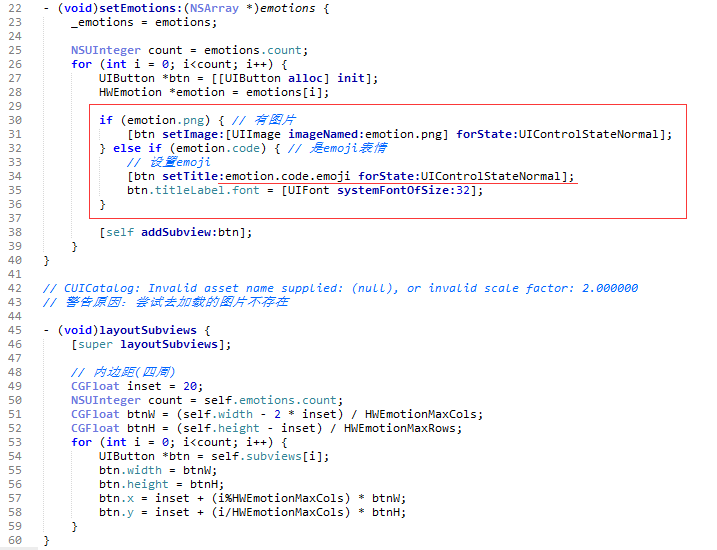The width and height of the screenshot is (717, 550).
Task: Click 'btn.width' on line 55
Action: 130,470
